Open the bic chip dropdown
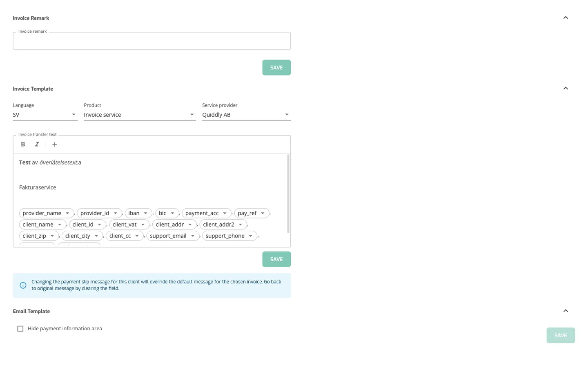 tap(172, 213)
